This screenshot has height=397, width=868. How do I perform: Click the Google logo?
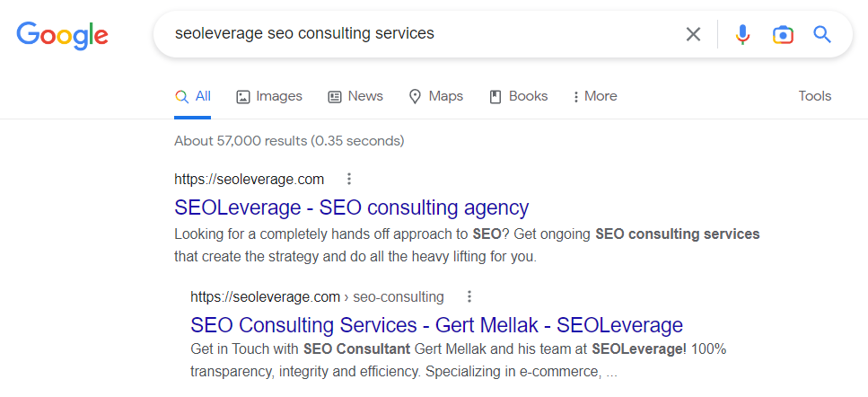pos(62,35)
